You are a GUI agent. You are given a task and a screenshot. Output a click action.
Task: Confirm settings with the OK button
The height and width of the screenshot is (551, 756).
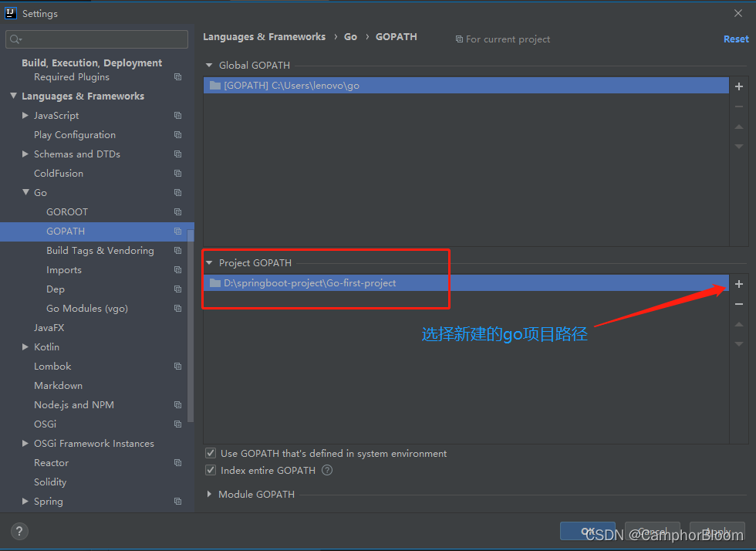click(588, 531)
